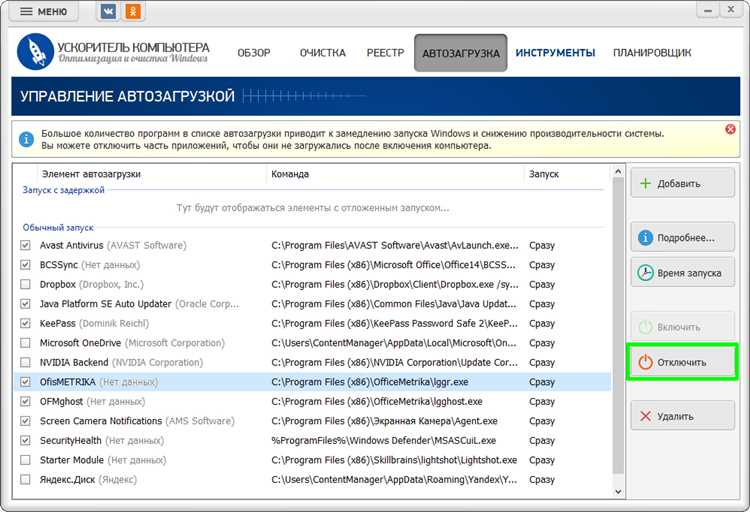The image size is (750, 512).
Task: Select the SecurityHealth entry name
Action: coord(70,440)
